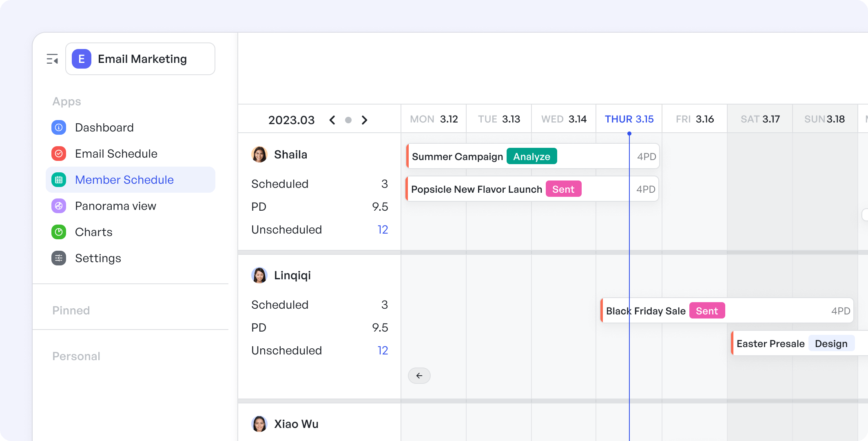Click the purple Panorama view icon
Screen dimensions: 868x441
point(59,206)
